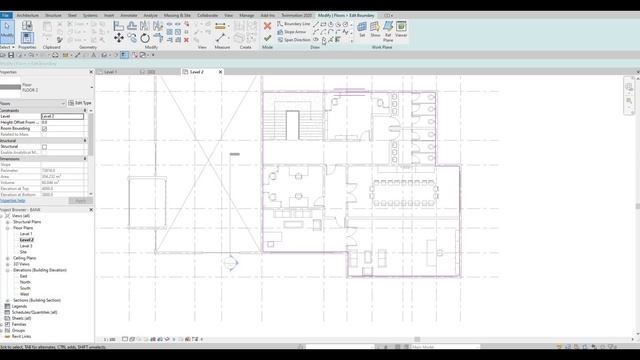Click the Apply button in Properties
This screenshot has width=640, height=360.
coord(81,200)
